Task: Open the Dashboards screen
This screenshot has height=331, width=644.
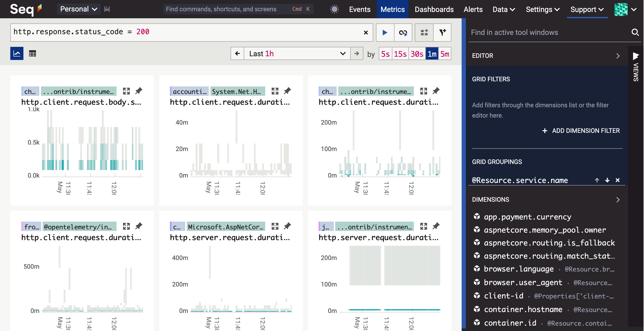Action: [x=434, y=9]
